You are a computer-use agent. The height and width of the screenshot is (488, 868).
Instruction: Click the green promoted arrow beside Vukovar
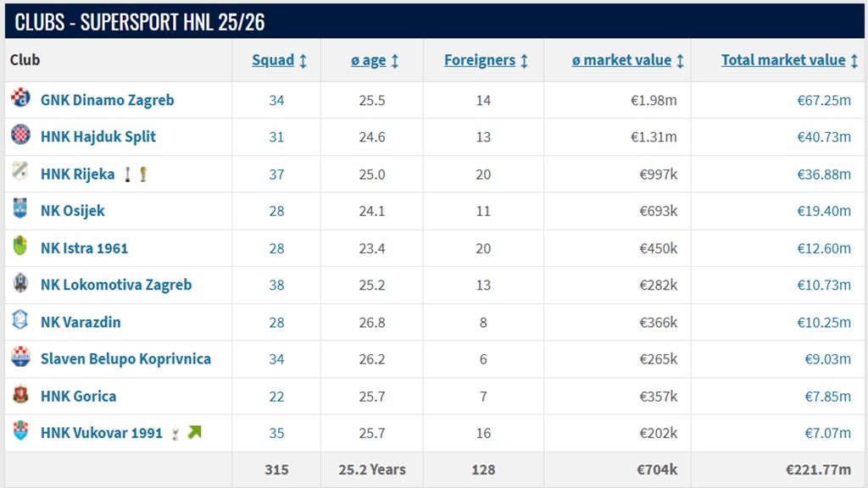pyautogui.click(x=194, y=433)
